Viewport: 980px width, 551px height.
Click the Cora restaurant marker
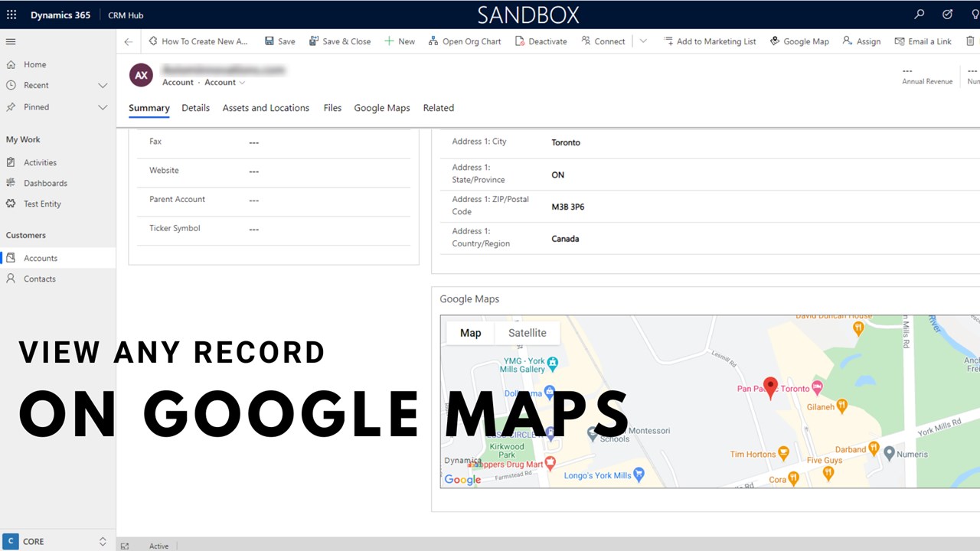(794, 479)
